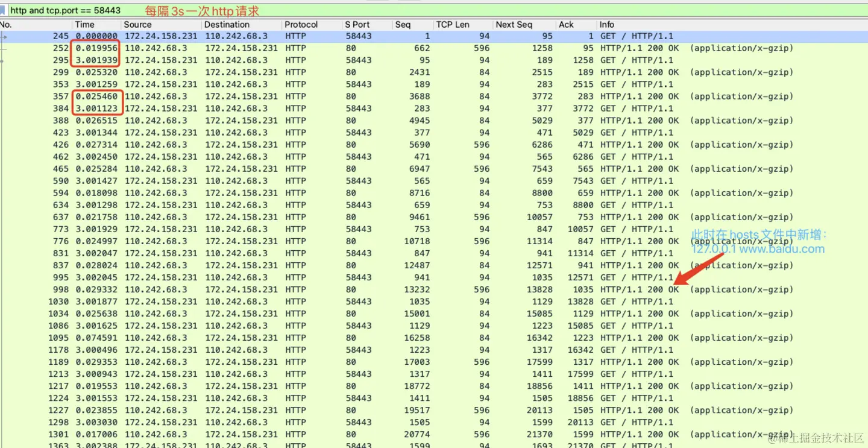Select packet No. 426 in the list
This screenshot has width=868, height=448.
coord(434,145)
